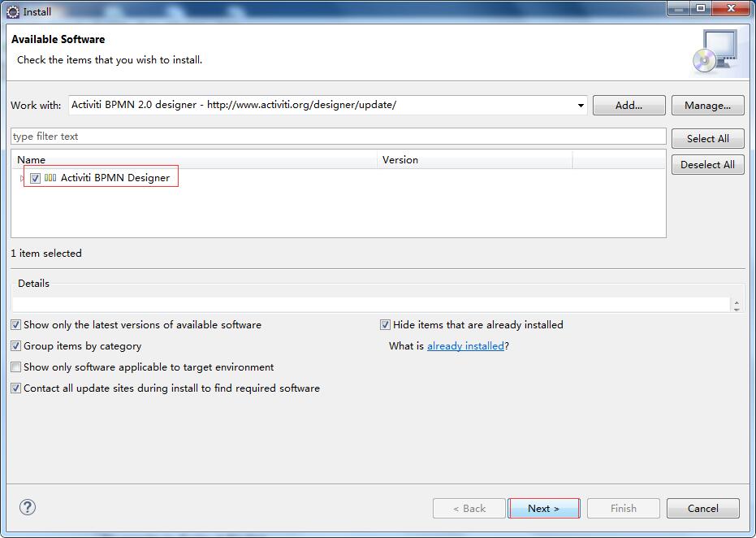756x538 pixels.
Task: Proceed with the Next > button
Action: coord(544,508)
